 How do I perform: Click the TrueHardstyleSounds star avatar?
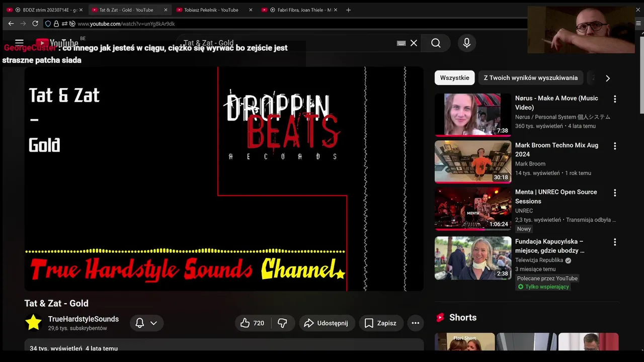tap(34, 323)
